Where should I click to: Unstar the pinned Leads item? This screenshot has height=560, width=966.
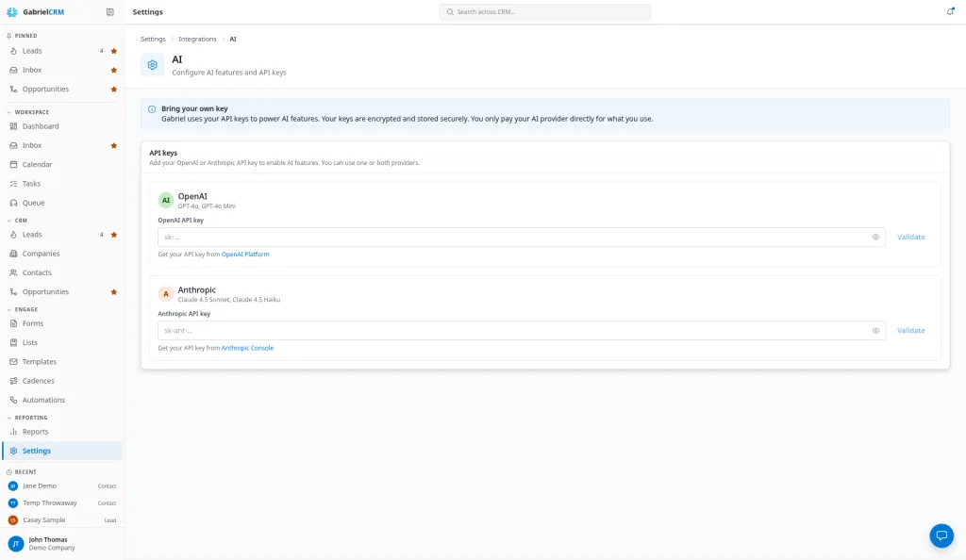114,51
